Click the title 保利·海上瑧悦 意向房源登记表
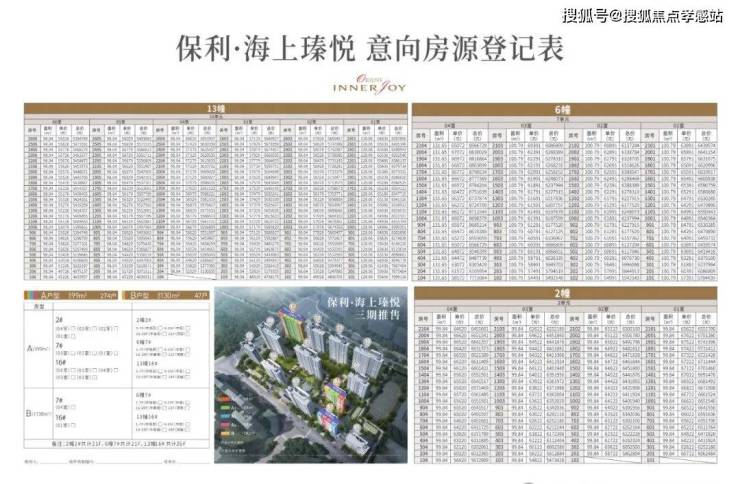The height and width of the screenshot is (484, 740). [x=370, y=48]
